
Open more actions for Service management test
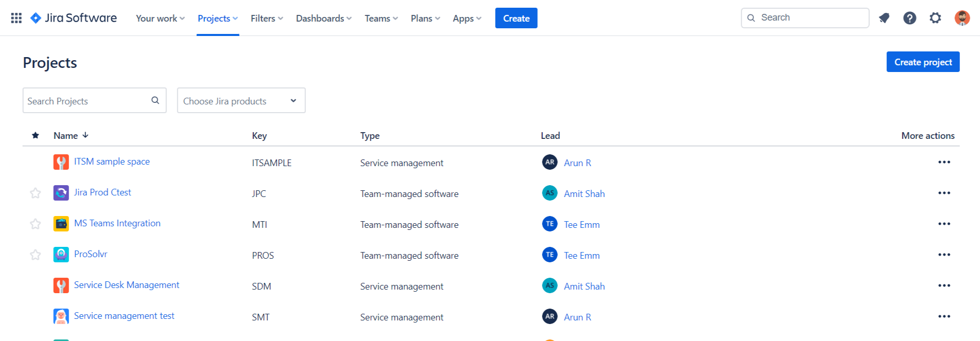point(944,316)
